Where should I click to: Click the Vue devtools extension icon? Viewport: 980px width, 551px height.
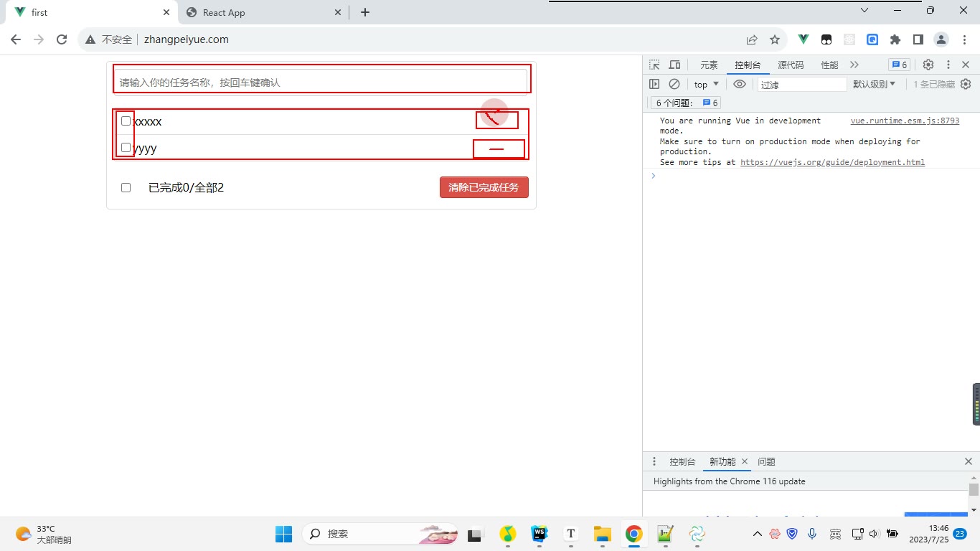[x=804, y=39]
